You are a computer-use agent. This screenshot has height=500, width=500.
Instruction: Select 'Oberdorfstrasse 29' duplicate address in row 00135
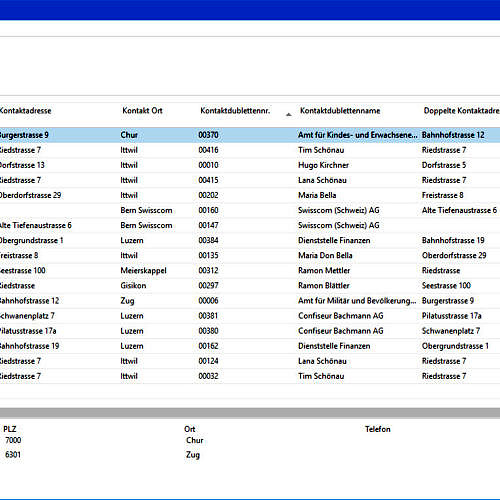point(454,255)
